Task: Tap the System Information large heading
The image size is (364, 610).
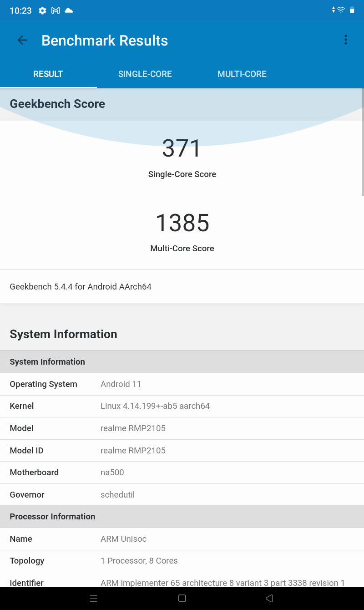Action: click(64, 334)
